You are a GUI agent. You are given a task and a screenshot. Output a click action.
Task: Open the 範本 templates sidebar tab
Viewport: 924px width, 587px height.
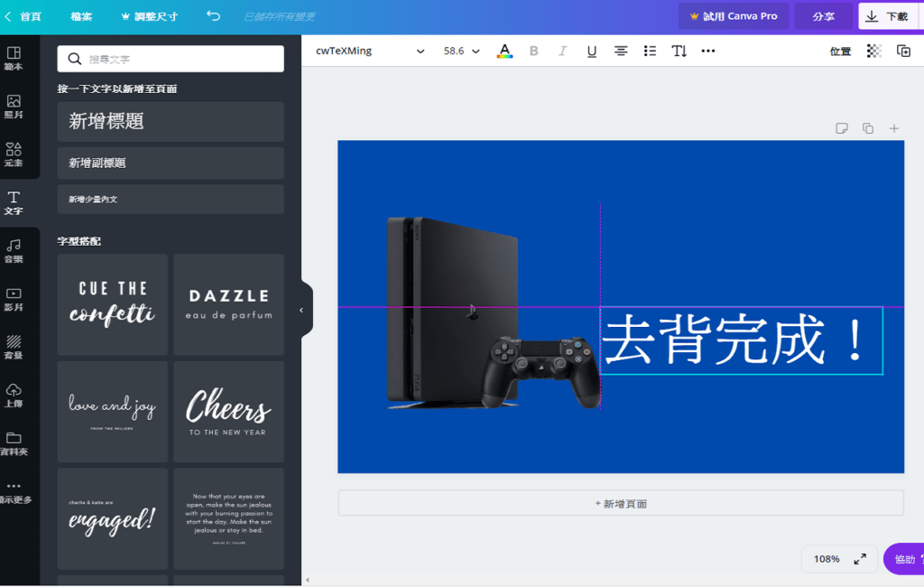point(14,59)
